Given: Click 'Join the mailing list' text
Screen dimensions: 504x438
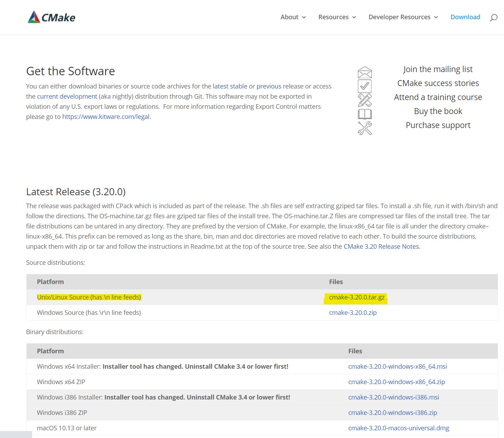Looking at the screenshot, I should pos(438,69).
